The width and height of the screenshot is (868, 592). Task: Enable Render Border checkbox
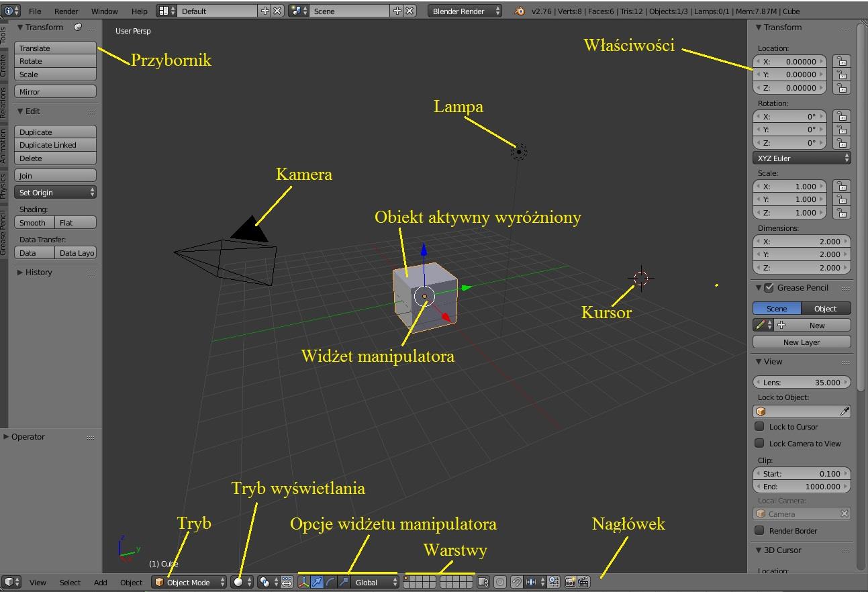[759, 530]
